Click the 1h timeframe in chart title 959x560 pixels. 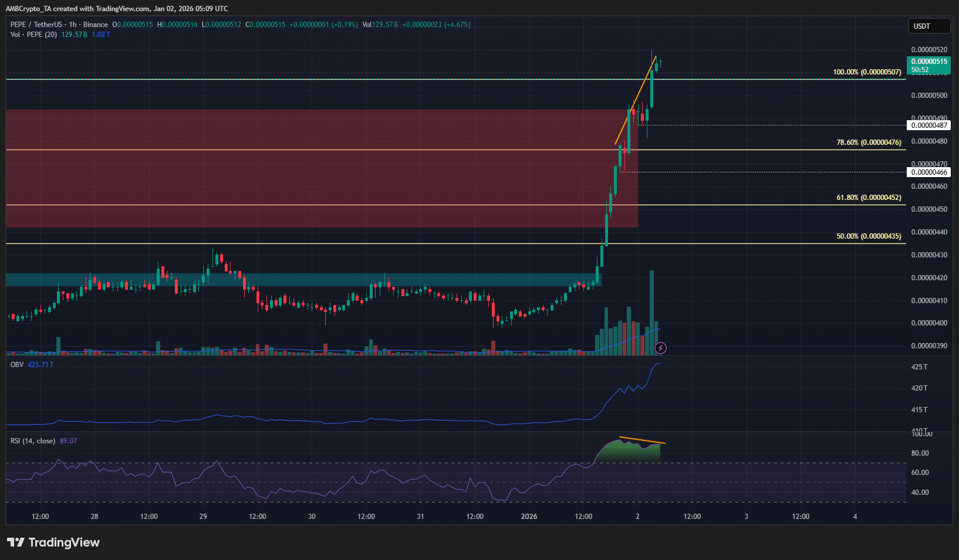(73, 25)
